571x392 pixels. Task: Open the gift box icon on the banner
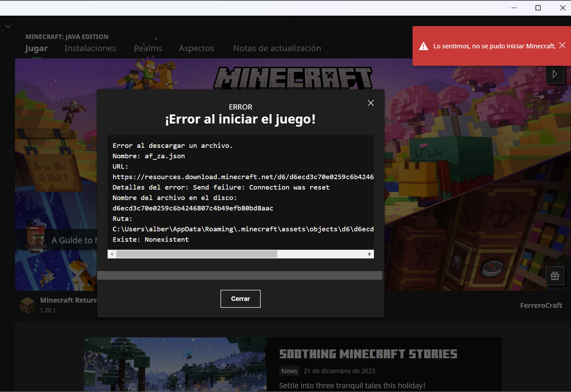[555, 276]
